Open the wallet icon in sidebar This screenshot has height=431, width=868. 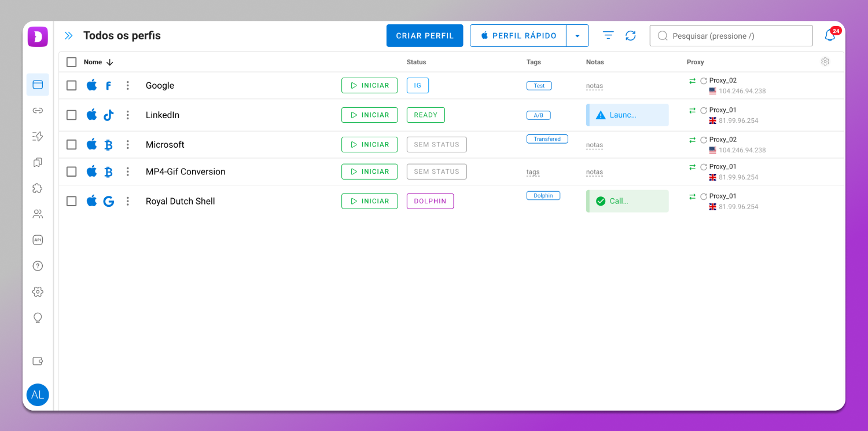tap(38, 361)
